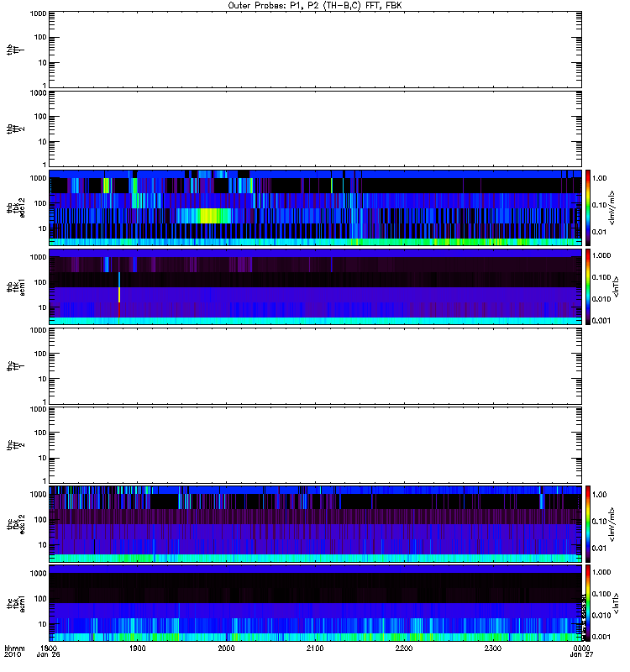Open the thc fbk scm1 spectrogram panel
Viewport: 630px width, 672px height.
coord(316,603)
